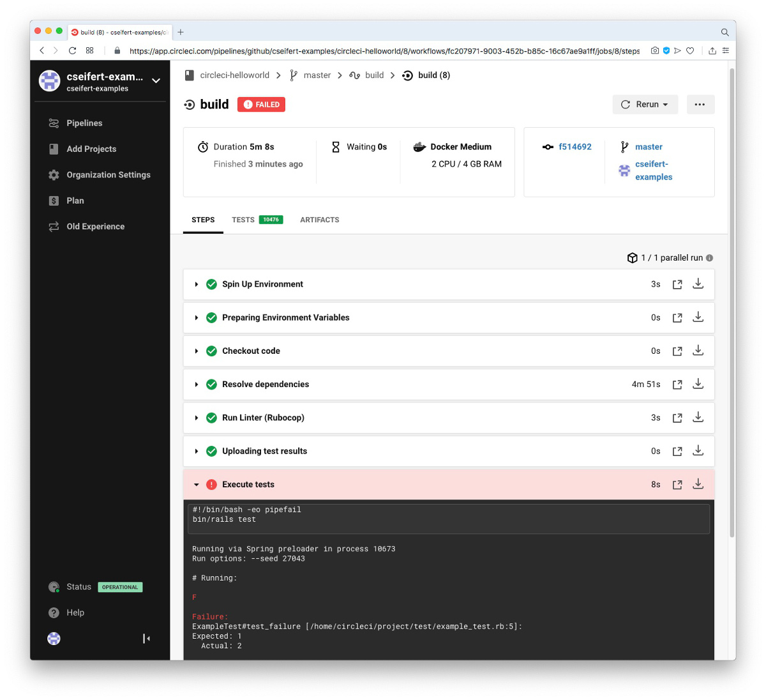
Task: Open Run Linter (Rubocop) output in new tab
Action: 677,418
